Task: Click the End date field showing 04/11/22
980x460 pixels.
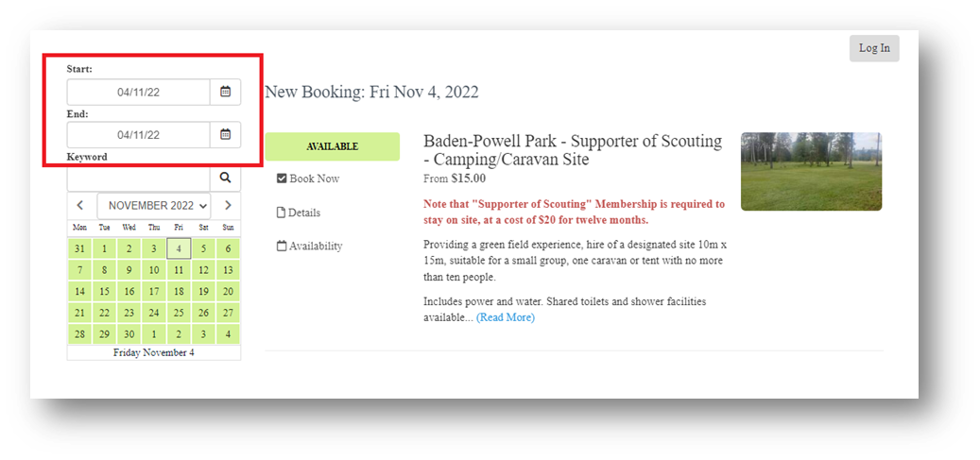Action: click(139, 134)
